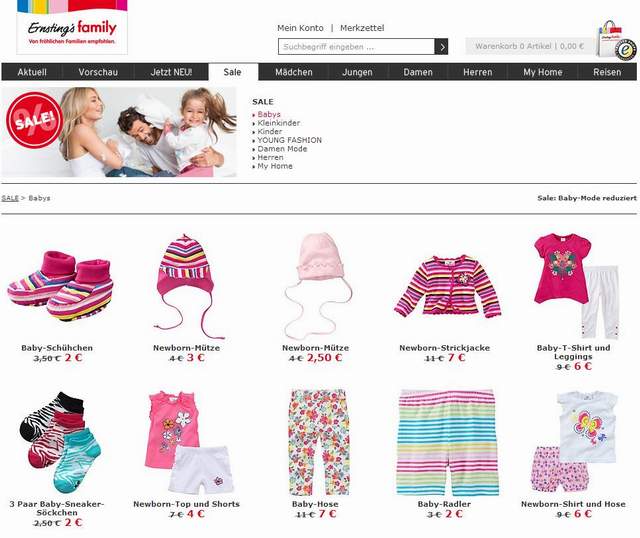Viewport: 640px width, 538px height.
Task: Open the Mein Konto link
Action: point(300,28)
